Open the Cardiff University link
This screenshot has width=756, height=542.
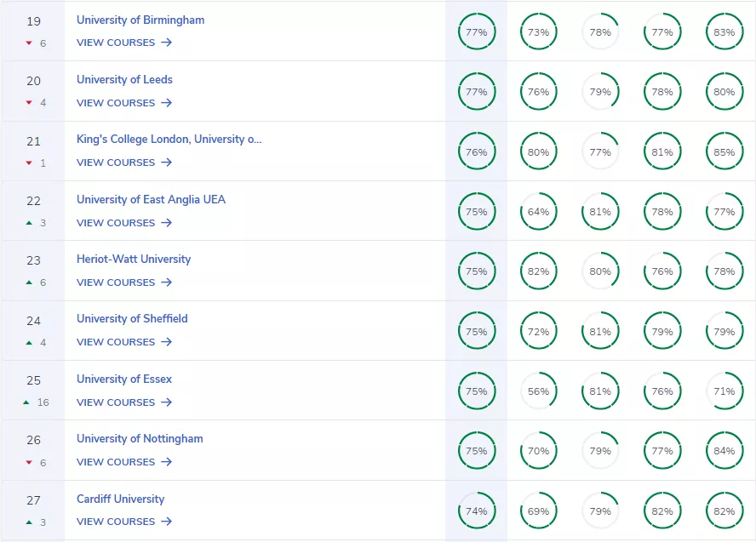[x=120, y=499]
